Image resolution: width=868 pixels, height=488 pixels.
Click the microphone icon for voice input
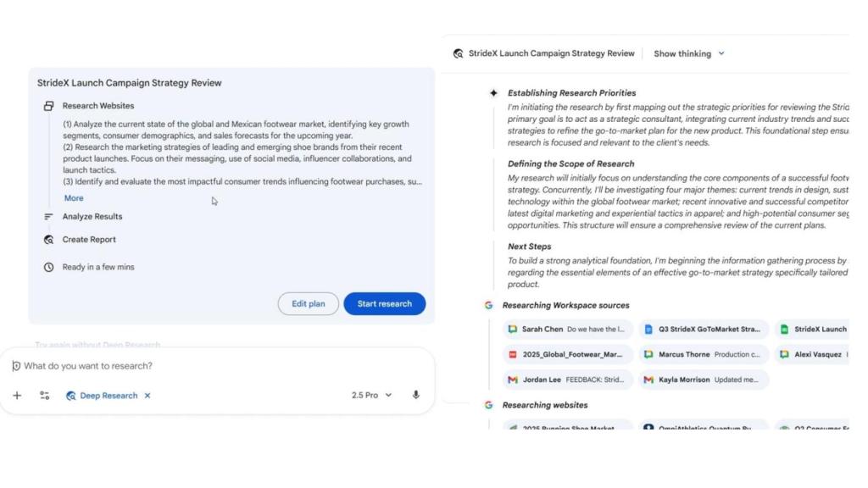pos(415,396)
